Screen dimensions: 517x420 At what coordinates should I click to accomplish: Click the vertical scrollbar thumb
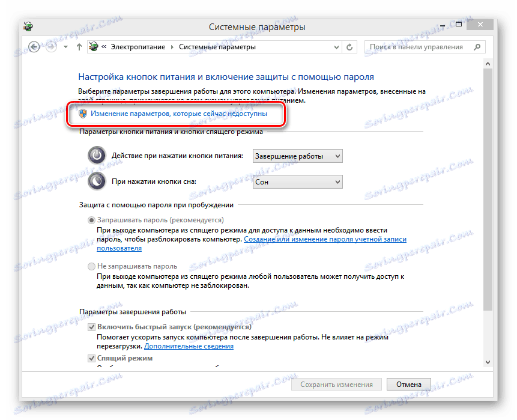click(x=488, y=189)
